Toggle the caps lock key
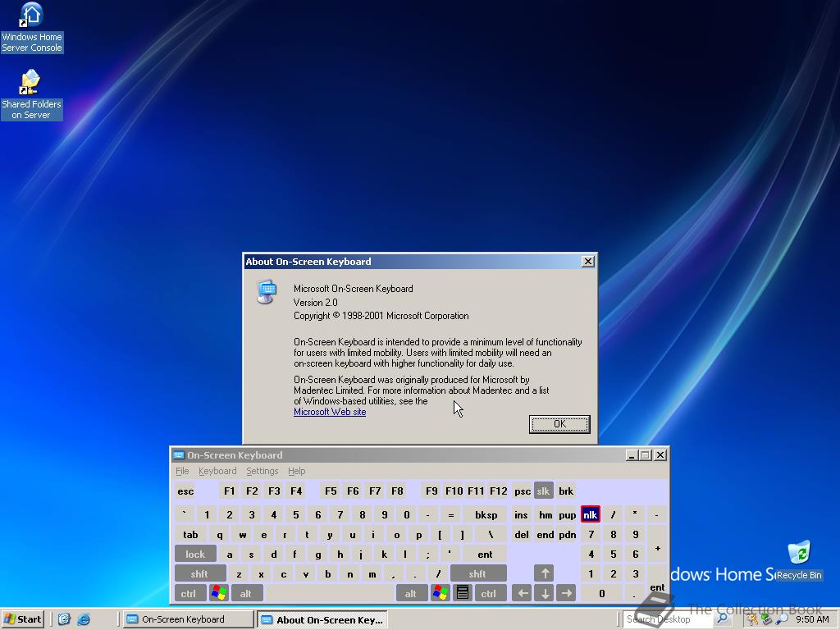840x630 pixels. (195, 554)
